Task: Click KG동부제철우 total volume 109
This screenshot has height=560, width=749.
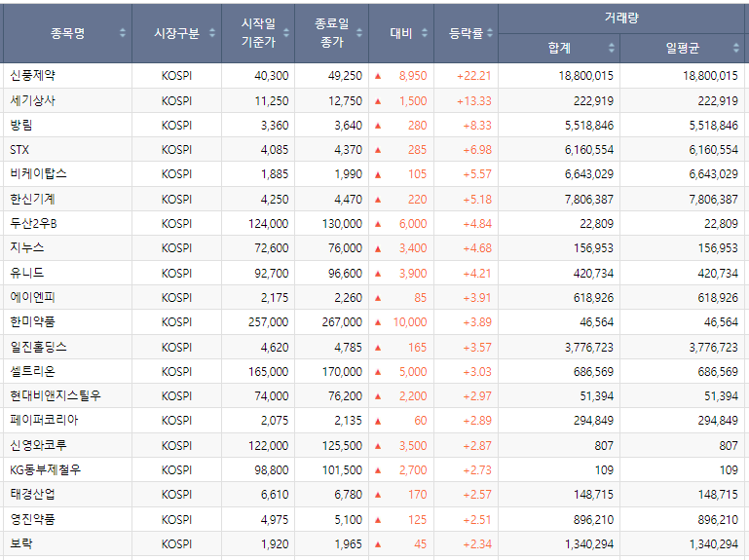Action: click(x=604, y=470)
